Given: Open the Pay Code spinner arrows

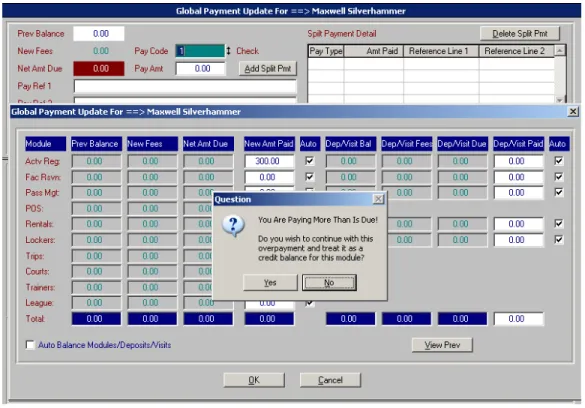Looking at the screenshot, I should [x=229, y=51].
